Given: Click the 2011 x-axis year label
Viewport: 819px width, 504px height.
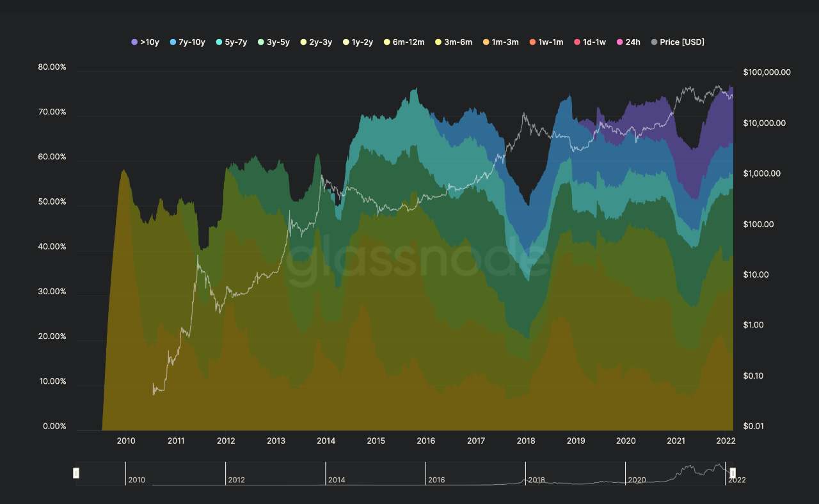Looking at the screenshot, I should click(176, 441).
